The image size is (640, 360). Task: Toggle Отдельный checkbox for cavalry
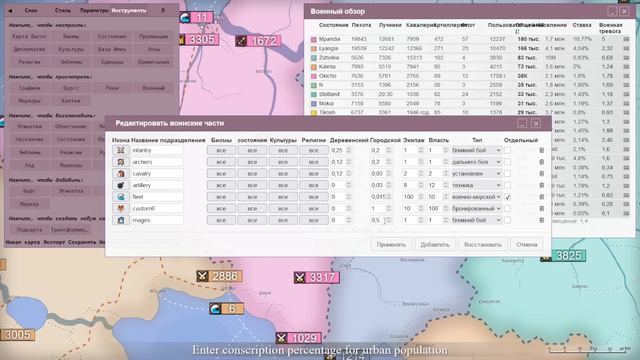coord(507,173)
